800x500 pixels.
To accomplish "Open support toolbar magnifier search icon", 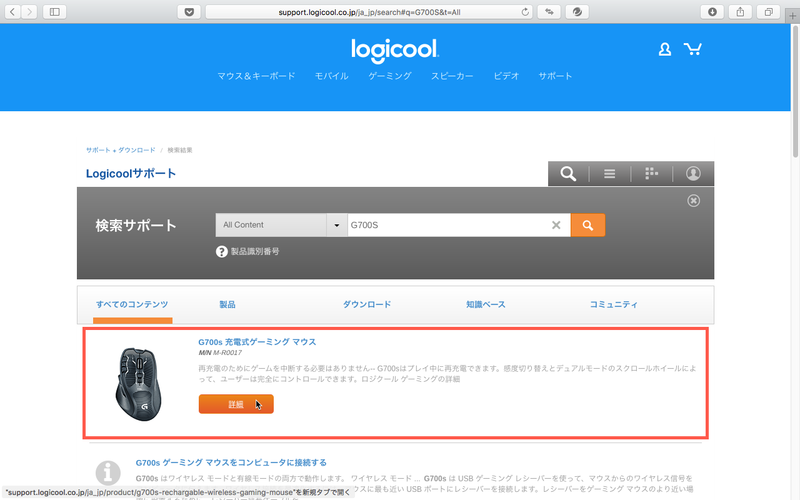I will coord(568,173).
